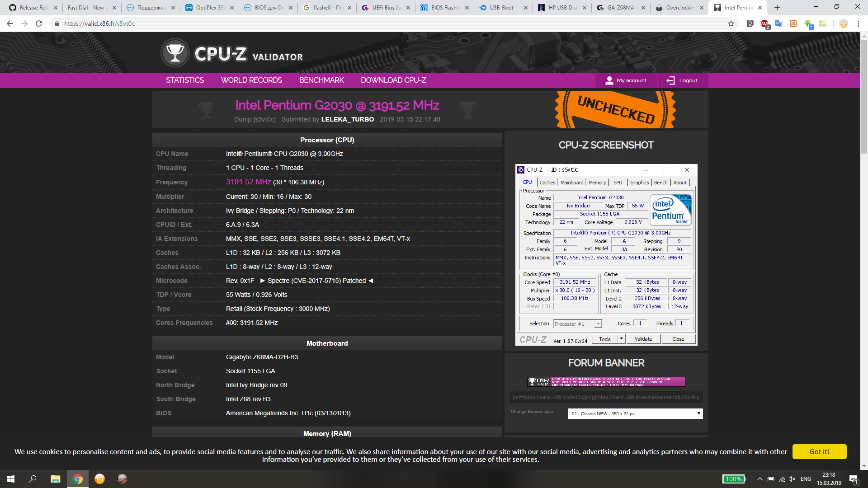Click the UNCHECKED orange stamp badge

click(615, 110)
